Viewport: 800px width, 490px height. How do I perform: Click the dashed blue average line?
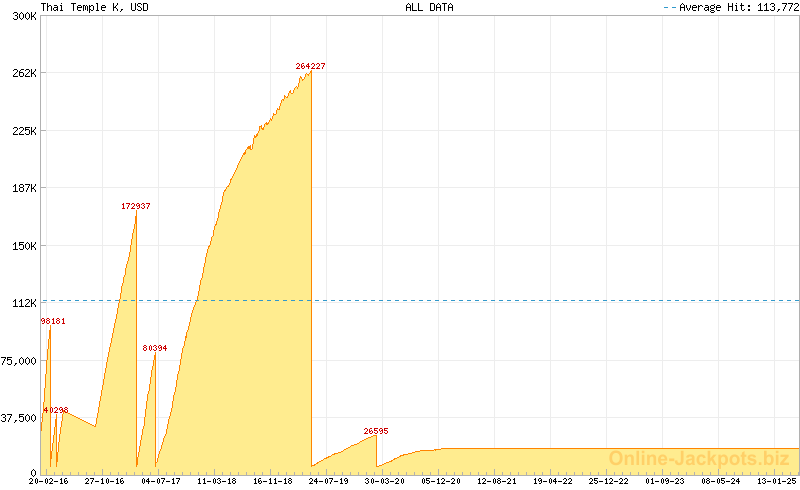pyautogui.click(x=500, y=300)
